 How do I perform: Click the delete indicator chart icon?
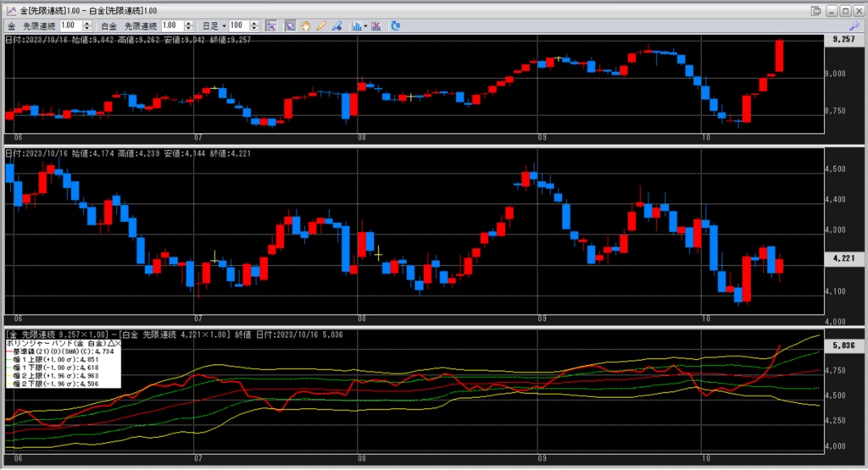(x=376, y=25)
